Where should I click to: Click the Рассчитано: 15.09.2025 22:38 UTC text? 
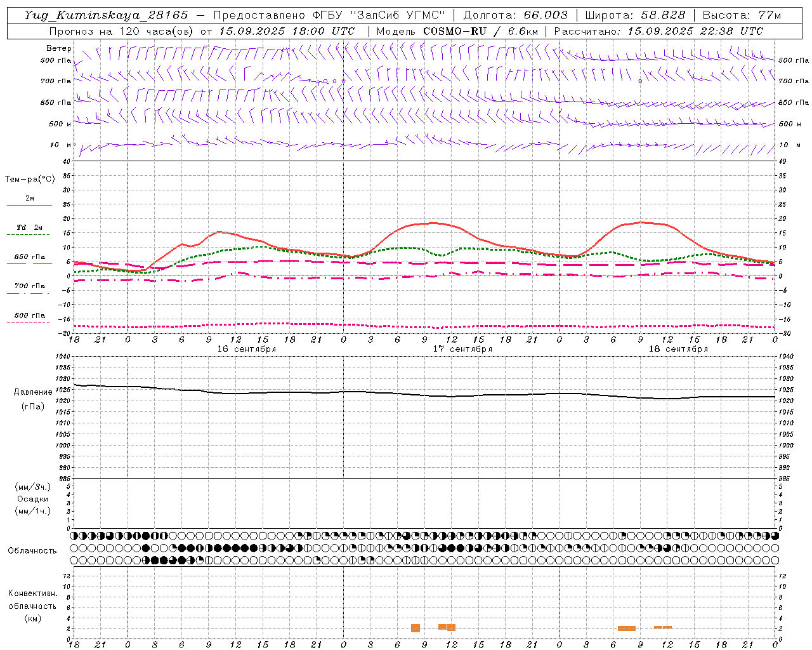point(658,31)
